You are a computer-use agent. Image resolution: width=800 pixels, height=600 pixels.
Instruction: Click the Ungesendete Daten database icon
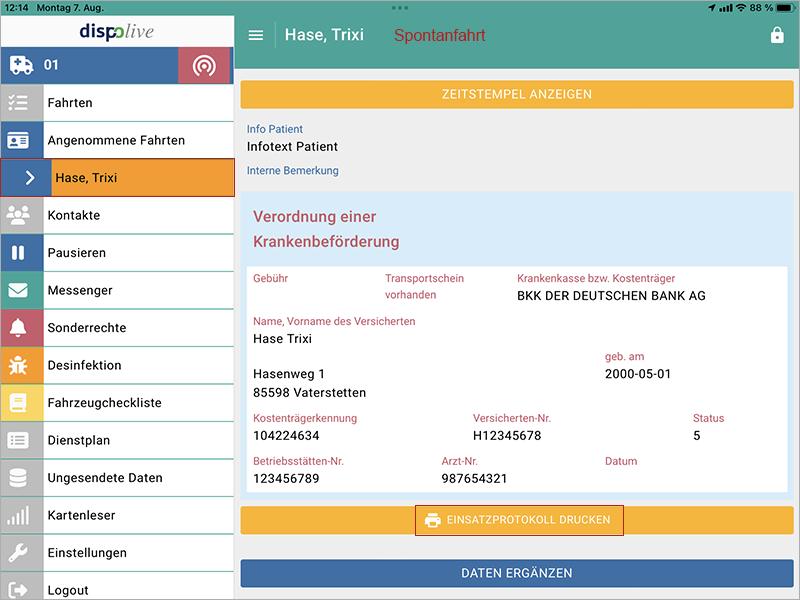click(19, 478)
